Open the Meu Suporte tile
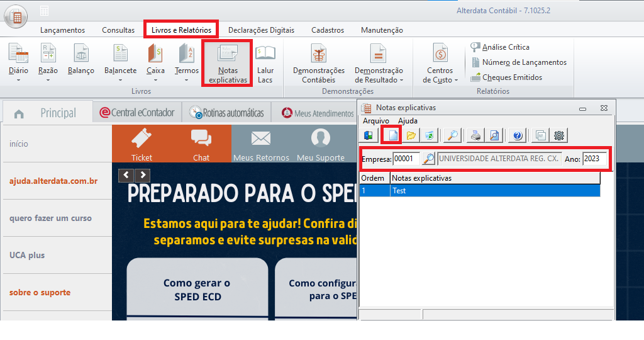Viewport: 644px width, 340px height. click(x=321, y=144)
